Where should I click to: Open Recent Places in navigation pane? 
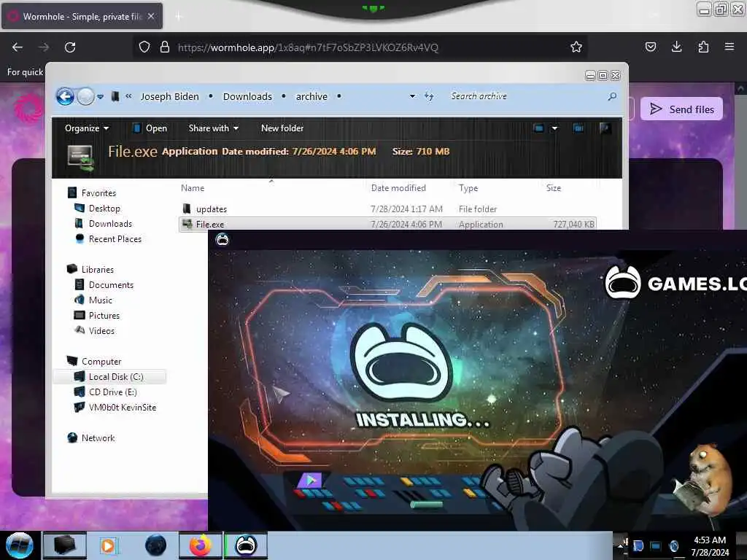[x=115, y=239]
